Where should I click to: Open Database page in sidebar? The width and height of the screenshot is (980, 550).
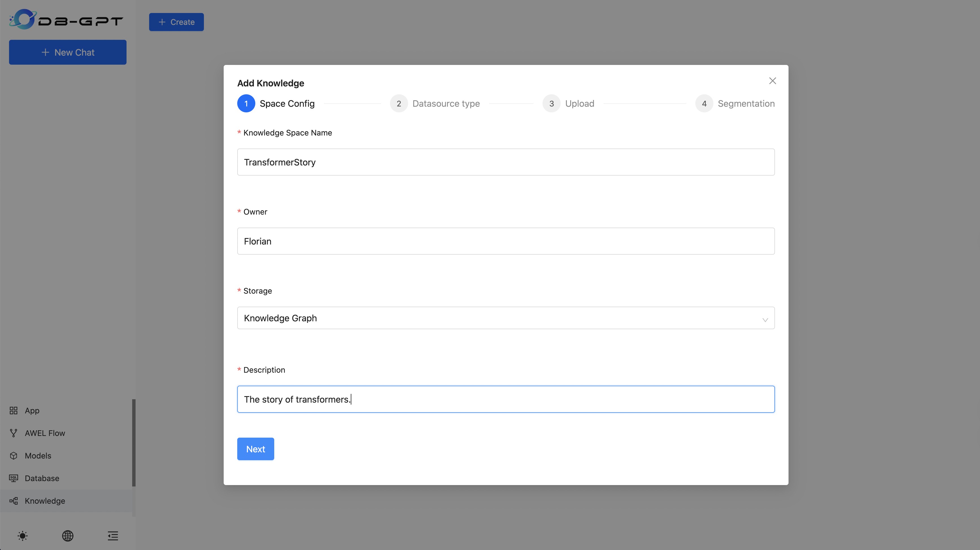(42, 478)
